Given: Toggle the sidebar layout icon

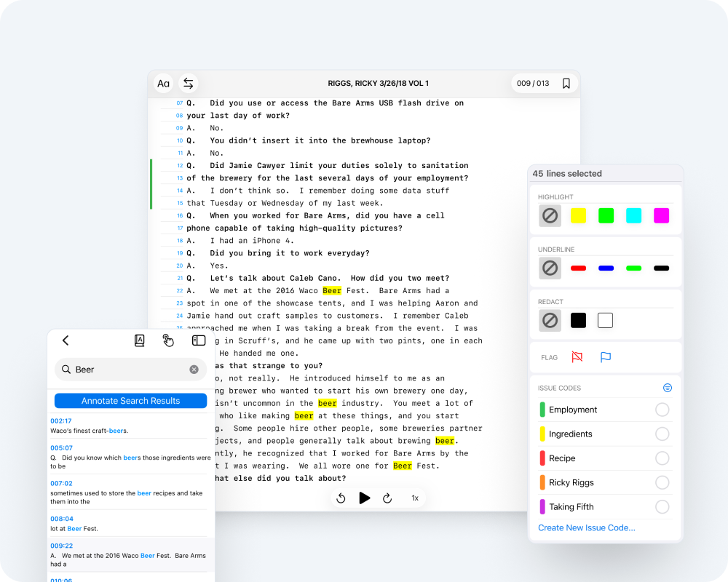Looking at the screenshot, I should pos(198,340).
